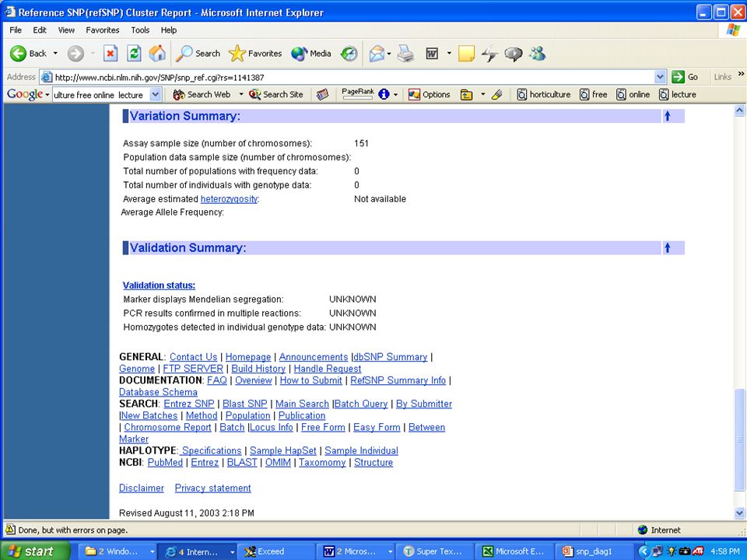Screen dimensions: 747x560
Task: Click inside the address URL field
Action: pyautogui.click(x=352, y=77)
